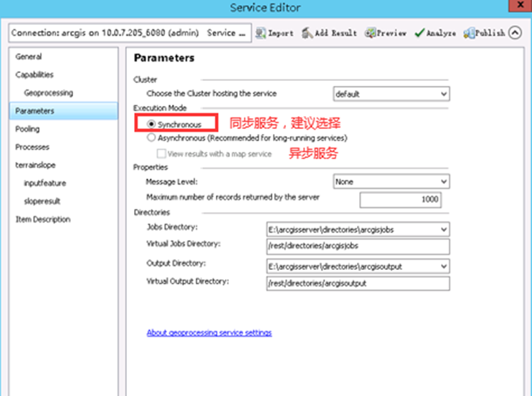Click the maximum records field showing 1000
This screenshot has width=532, height=396.
pyautogui.click(x=400, y=200)
